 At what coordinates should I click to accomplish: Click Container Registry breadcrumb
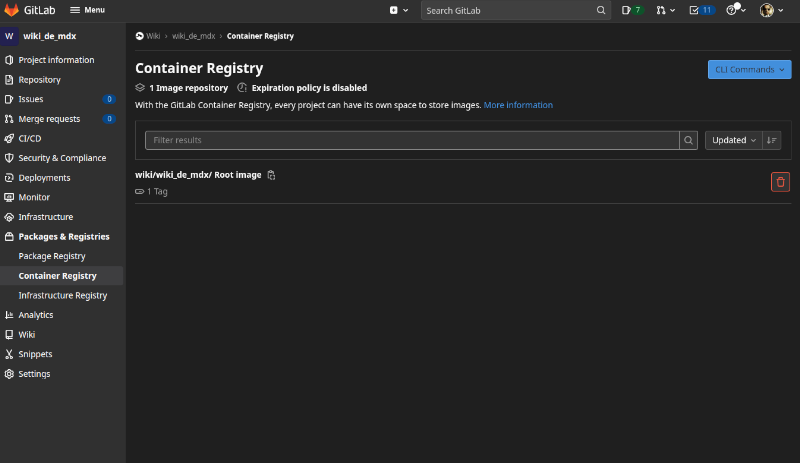coord(260,36)
